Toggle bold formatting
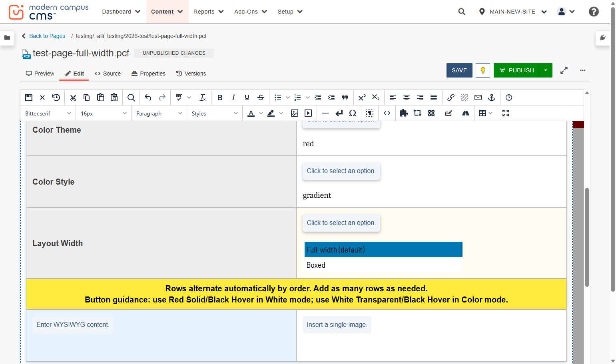 pyautogui.click(x=220, y=97)
